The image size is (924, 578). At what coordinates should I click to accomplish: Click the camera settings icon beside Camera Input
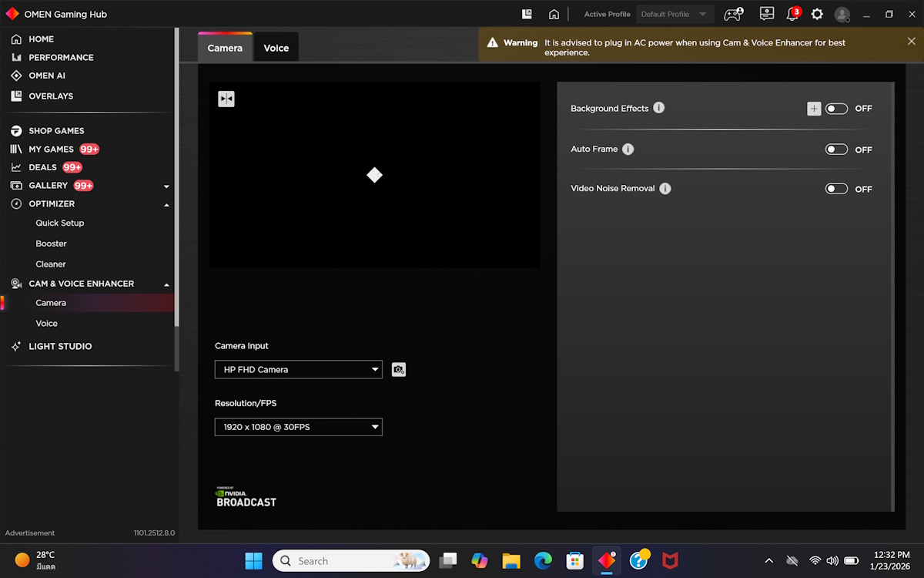point(398,370)
